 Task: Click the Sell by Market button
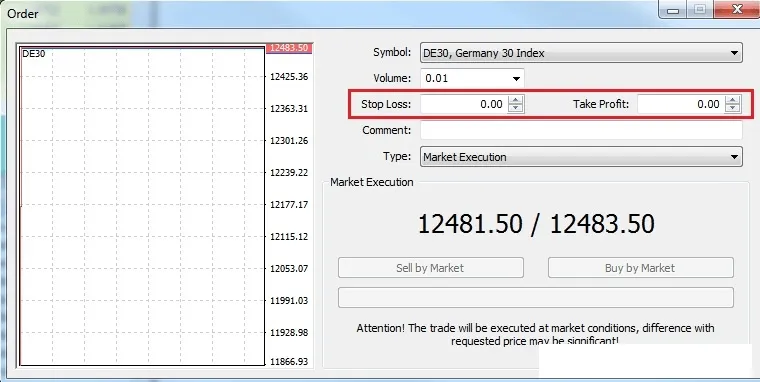(x=430, y=268)
